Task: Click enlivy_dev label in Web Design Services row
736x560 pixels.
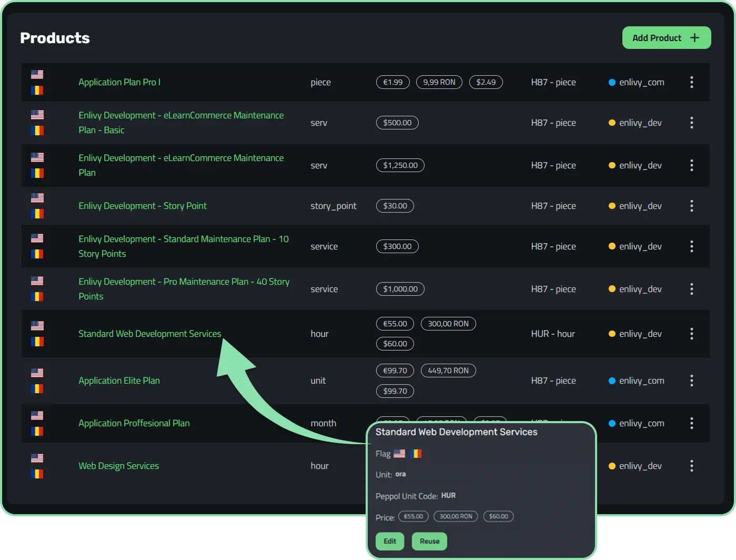Action: (640, 466)
